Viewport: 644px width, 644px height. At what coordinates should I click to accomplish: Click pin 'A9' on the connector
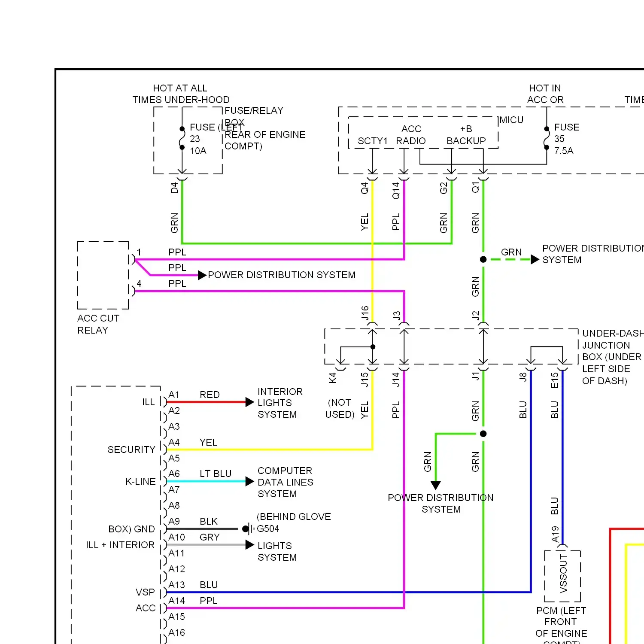(x=174, y=521)
